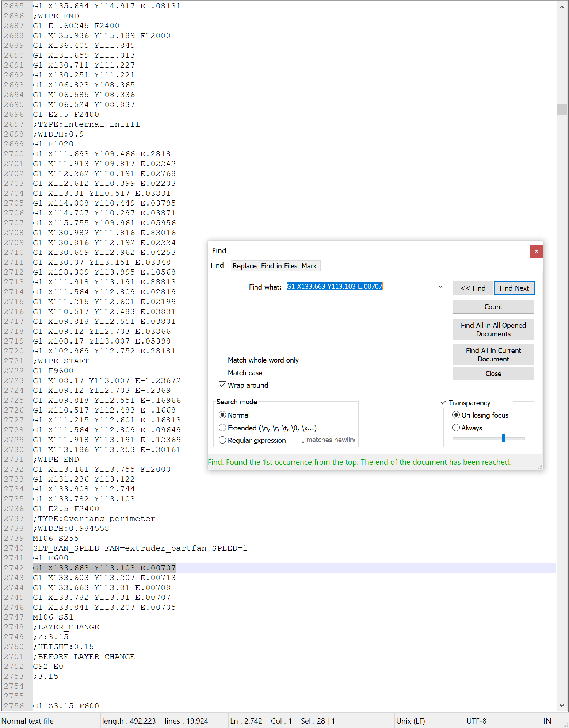The height and width of the screenshot is (728, 569).
Task: Select the Find tab
Action: 217,265
